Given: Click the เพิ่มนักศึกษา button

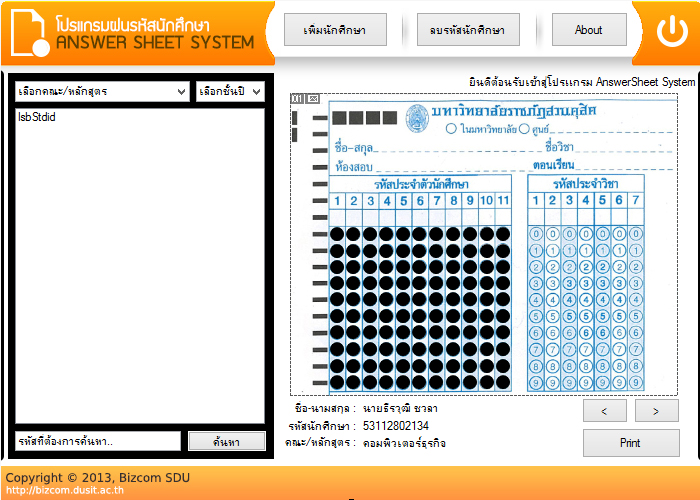Looking at the screenshot, I should coord(335,29).
